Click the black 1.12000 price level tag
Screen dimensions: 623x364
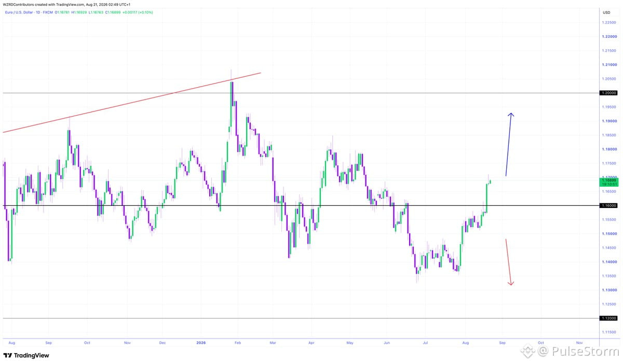click(608, 318)
